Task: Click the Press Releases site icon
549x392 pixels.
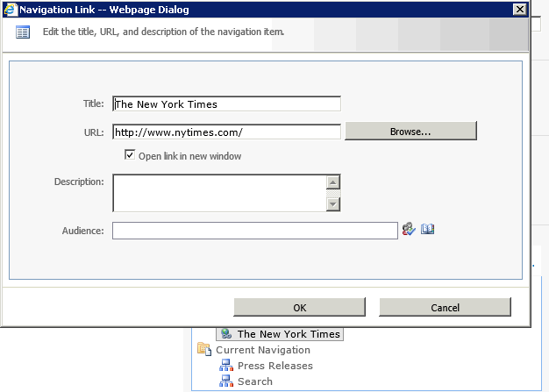Action: pos(226,366)
